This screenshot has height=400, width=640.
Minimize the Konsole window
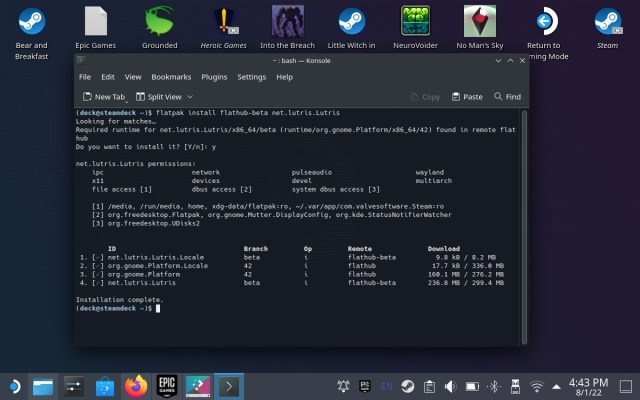(x=498, y=60)
